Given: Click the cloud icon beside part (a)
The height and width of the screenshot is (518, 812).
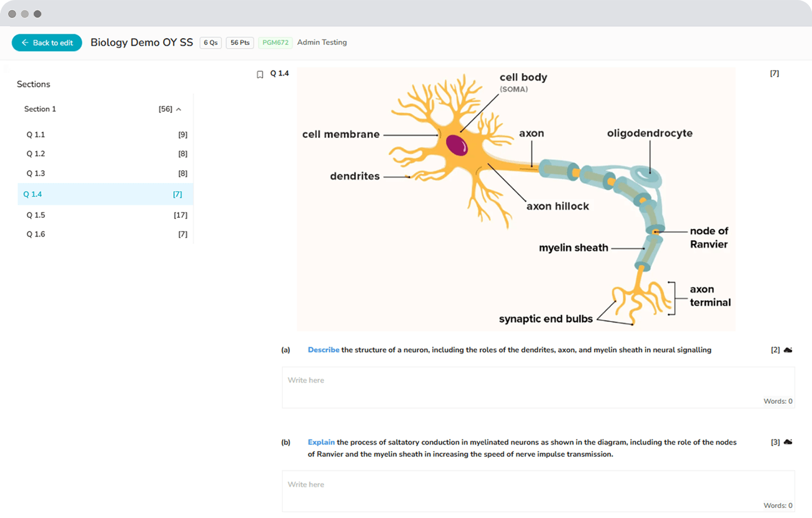Looking at the screenshot, I should pyautogui.click(x=788, y=350).
